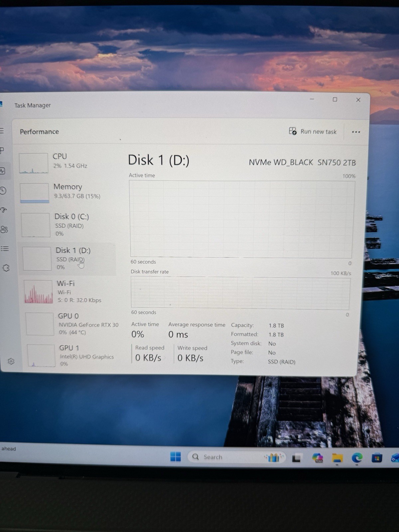The image size is (399, 532).
Task: Click the Write speed 0 KB/s value
Action: 190,358
